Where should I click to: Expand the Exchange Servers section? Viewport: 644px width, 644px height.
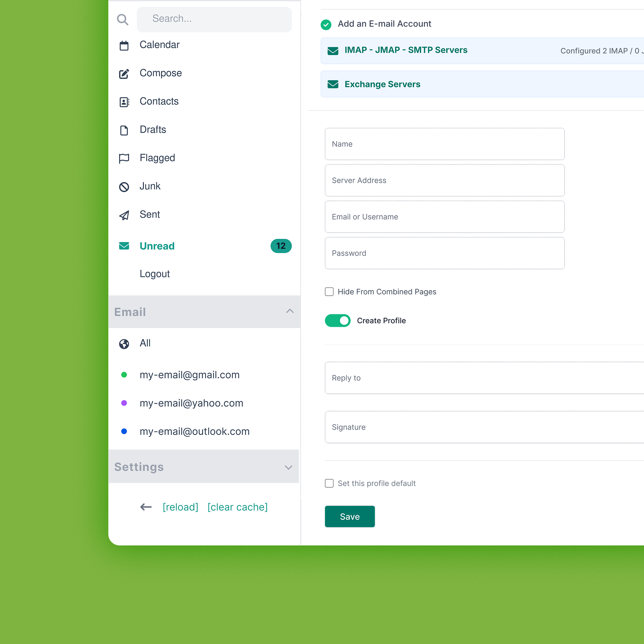[482, 84]
